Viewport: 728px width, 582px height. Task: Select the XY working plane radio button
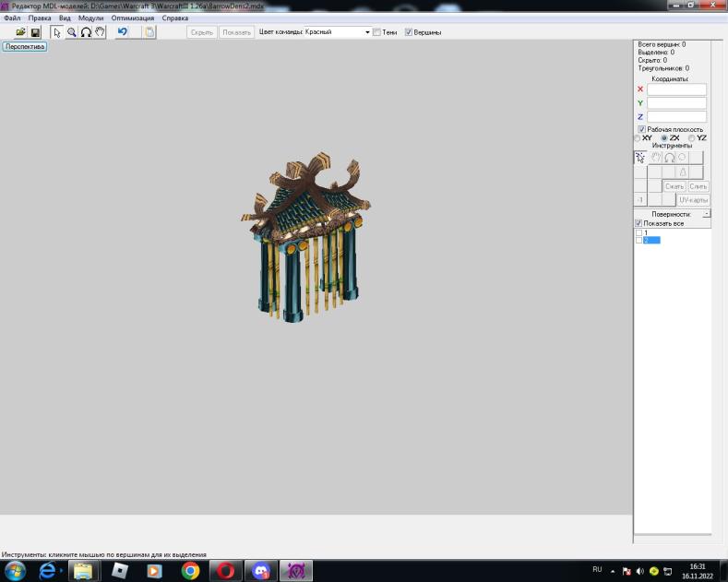[638, 138]
